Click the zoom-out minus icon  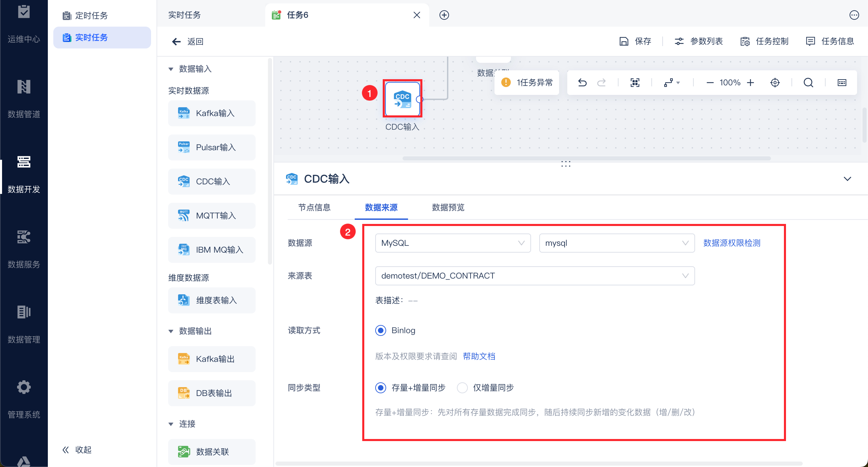(x=710, y=83)
